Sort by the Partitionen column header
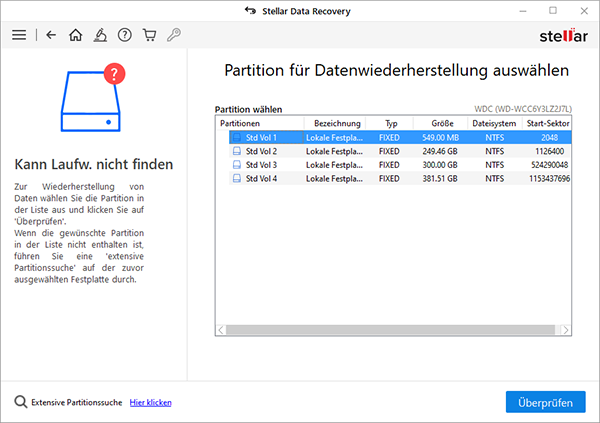600x423 pixels. (x=240, y=123)
